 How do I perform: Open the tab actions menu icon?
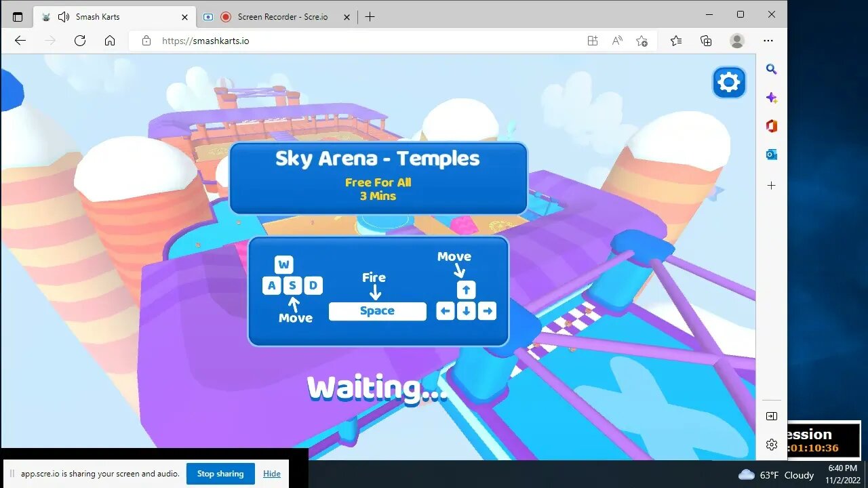(18, 16)
